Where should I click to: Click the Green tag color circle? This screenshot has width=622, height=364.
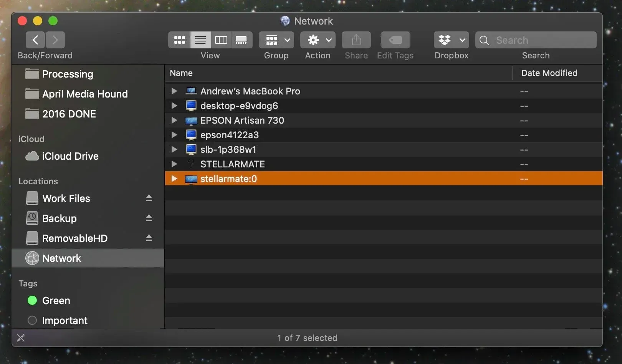(x=32, y=301)
